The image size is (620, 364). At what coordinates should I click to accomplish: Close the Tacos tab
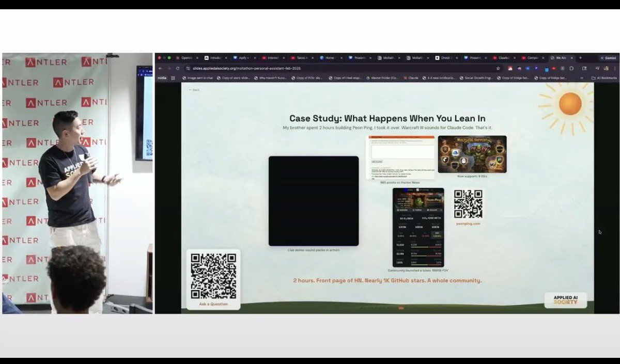[313, 58]
